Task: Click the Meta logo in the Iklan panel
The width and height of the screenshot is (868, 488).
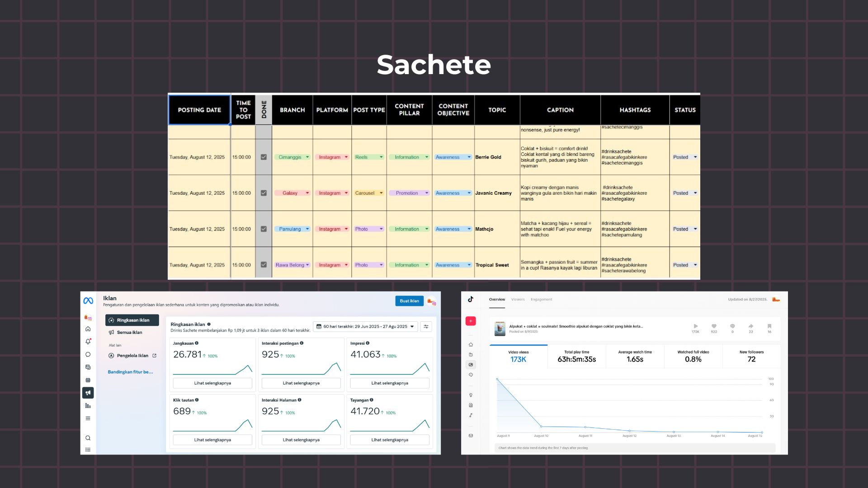Action: (x=88, y=300)
